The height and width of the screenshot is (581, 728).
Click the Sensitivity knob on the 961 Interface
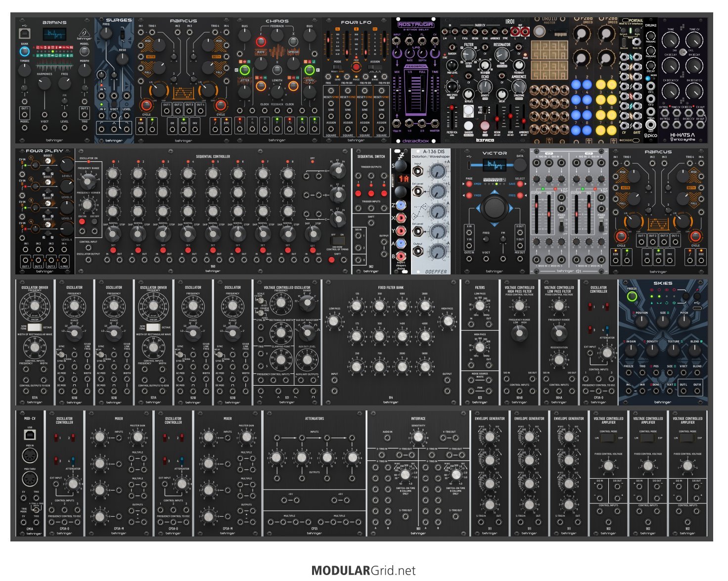(x=418, y=437)
